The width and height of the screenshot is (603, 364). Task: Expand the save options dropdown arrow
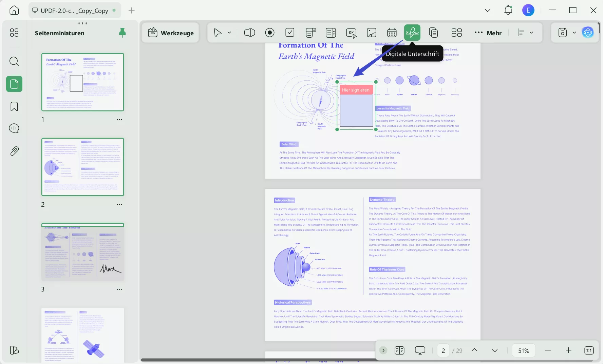[574, 33]
